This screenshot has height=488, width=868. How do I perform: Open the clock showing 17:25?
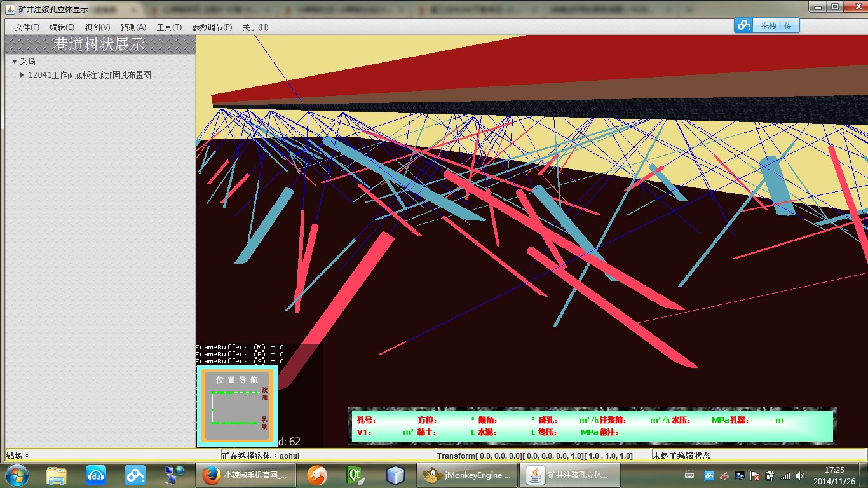[834, 475]
